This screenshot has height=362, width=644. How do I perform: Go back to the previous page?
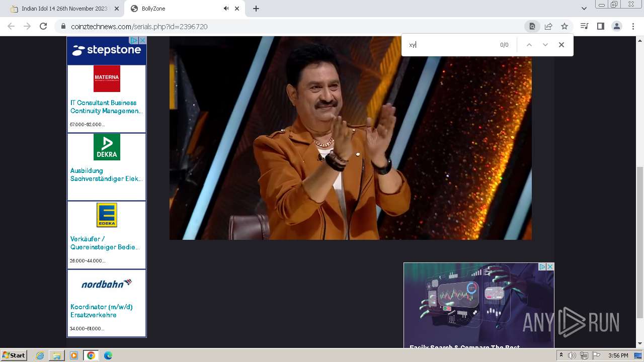coord(11,26)
